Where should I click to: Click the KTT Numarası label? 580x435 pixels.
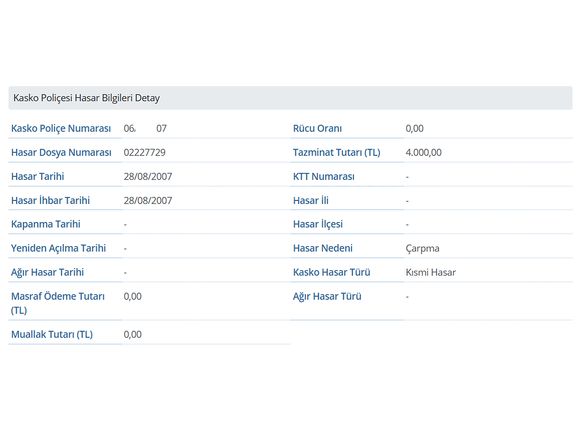(324, 176)
